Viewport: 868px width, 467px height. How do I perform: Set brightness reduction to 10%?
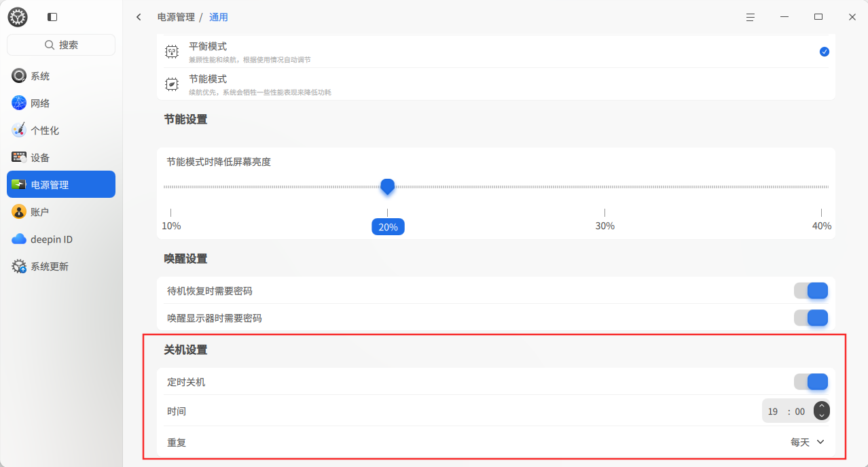171,226
